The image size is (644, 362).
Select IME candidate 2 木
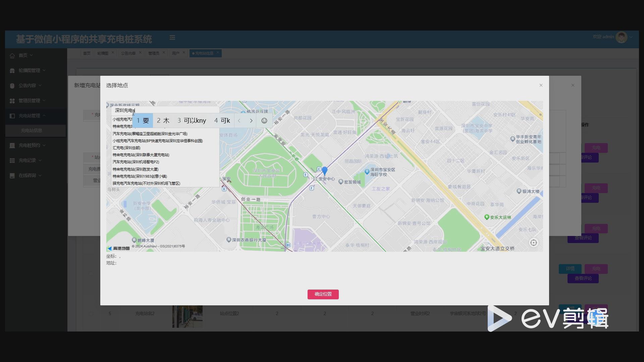click(x=163, y=121)
